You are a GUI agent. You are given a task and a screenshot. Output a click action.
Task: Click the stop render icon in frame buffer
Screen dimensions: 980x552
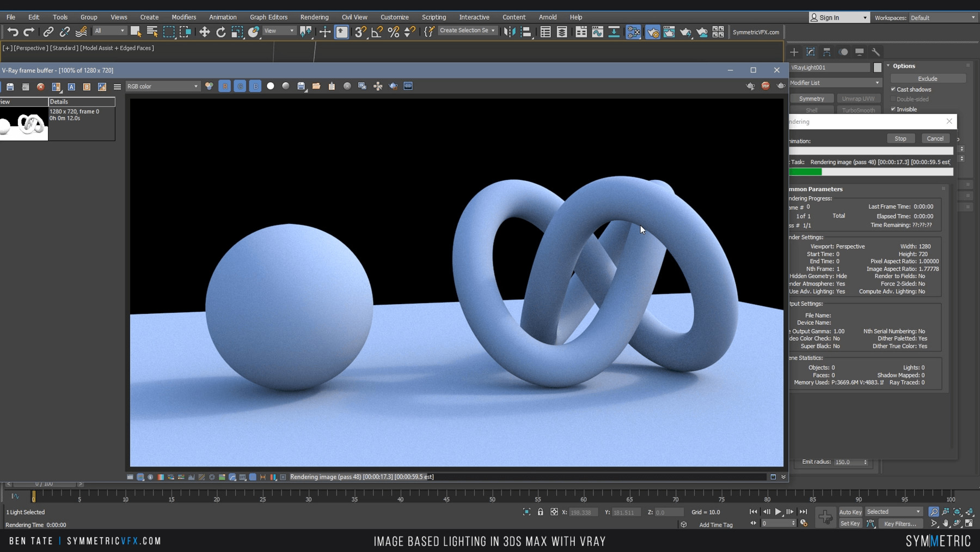(x=765, y=86)
